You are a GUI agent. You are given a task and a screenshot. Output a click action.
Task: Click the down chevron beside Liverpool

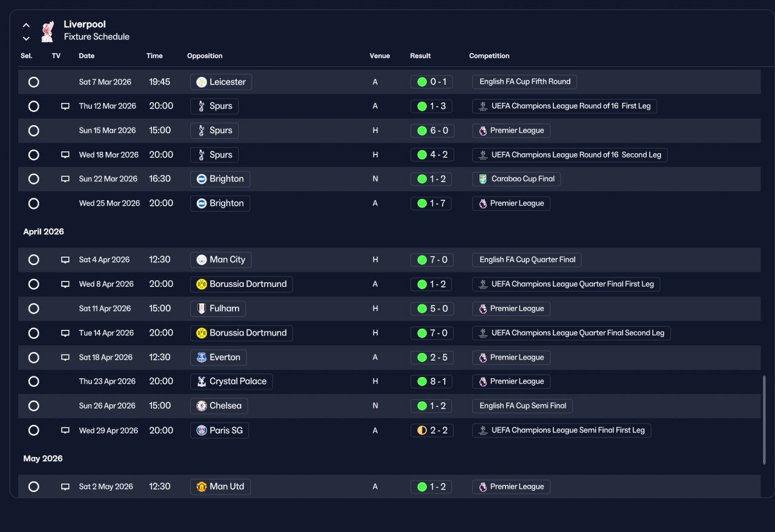[x=26, y=38]
